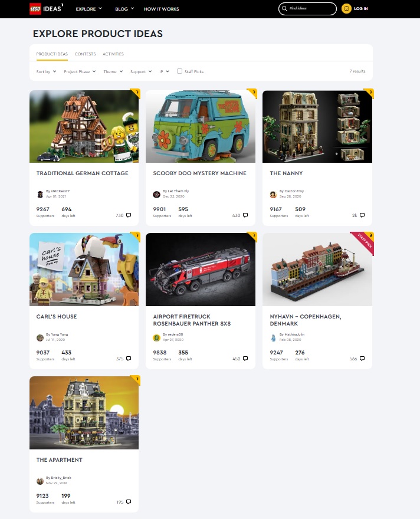Open the Explore navigation menu
Viewport: 420px width, 519px height.
(88, 9)
